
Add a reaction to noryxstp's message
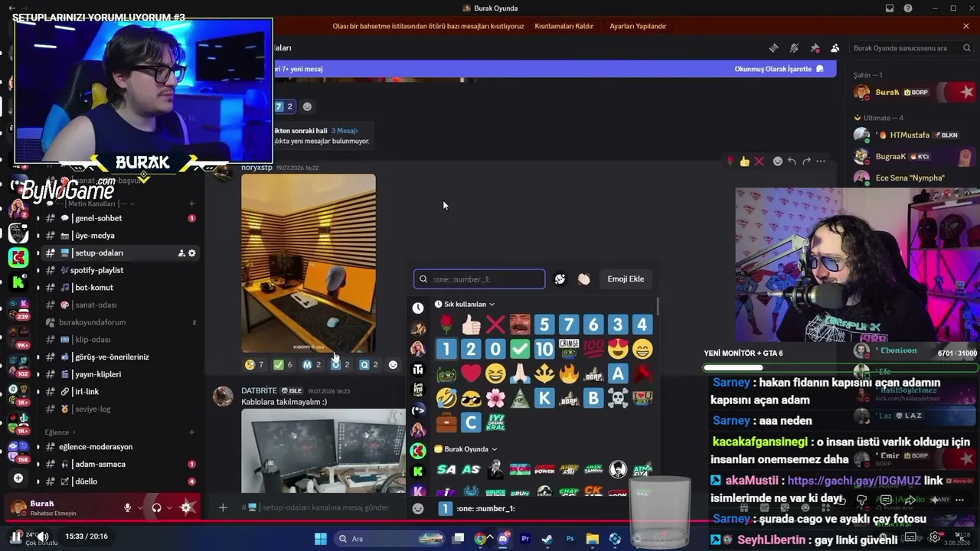[x=393, y=365]
